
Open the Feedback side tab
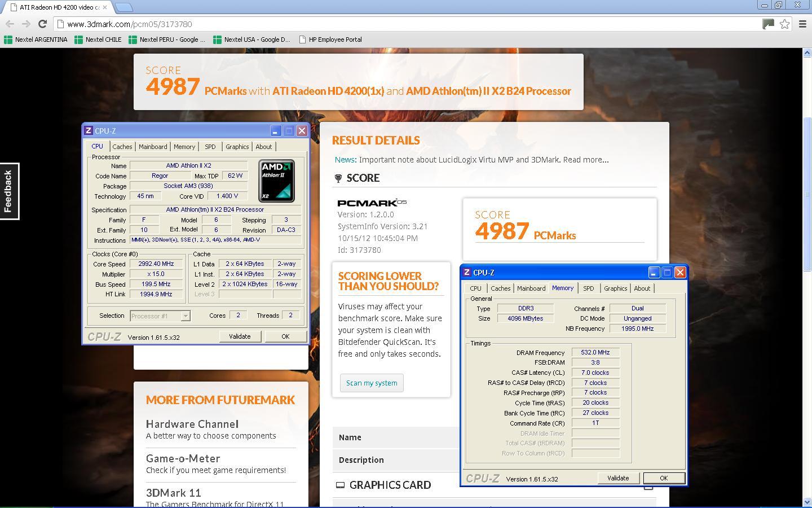point(9,191)
